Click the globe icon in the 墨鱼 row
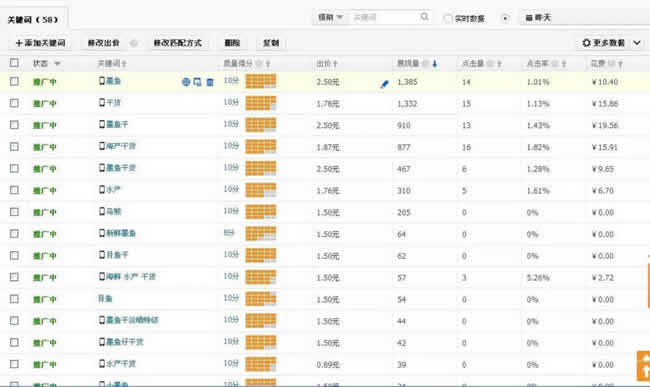The width and height of the screenshot is (650, 387). click(x=186, y=82)
